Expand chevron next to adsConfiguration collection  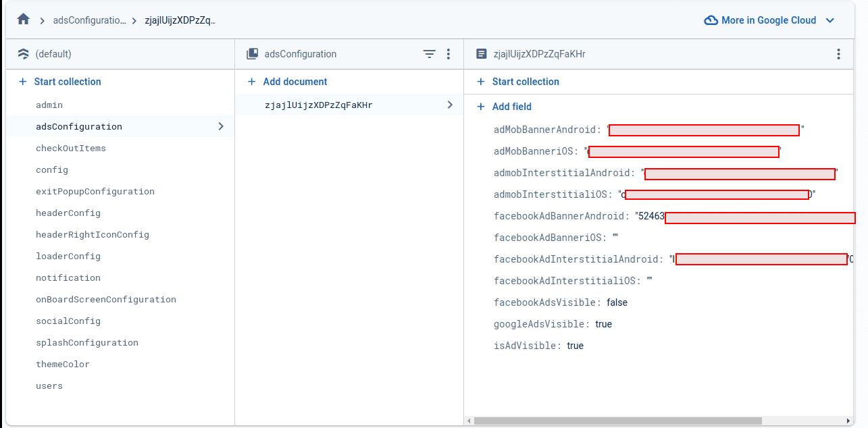[220, 126]
